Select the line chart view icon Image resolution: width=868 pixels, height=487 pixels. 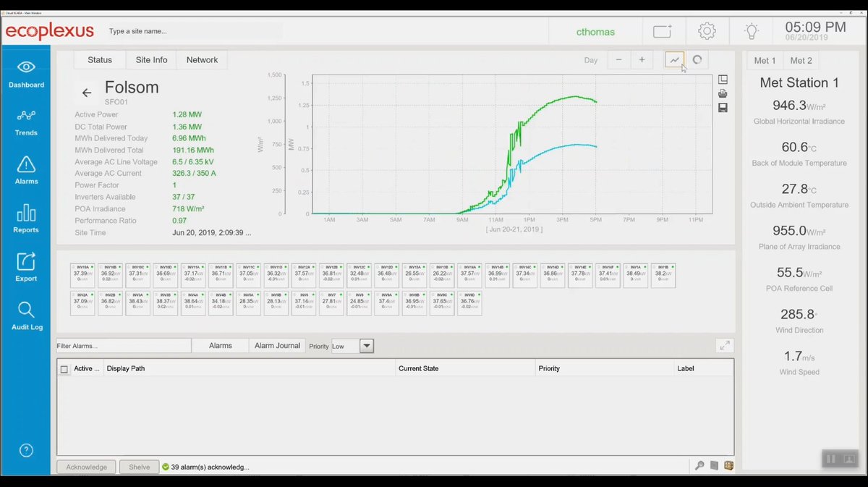point(674,60)
